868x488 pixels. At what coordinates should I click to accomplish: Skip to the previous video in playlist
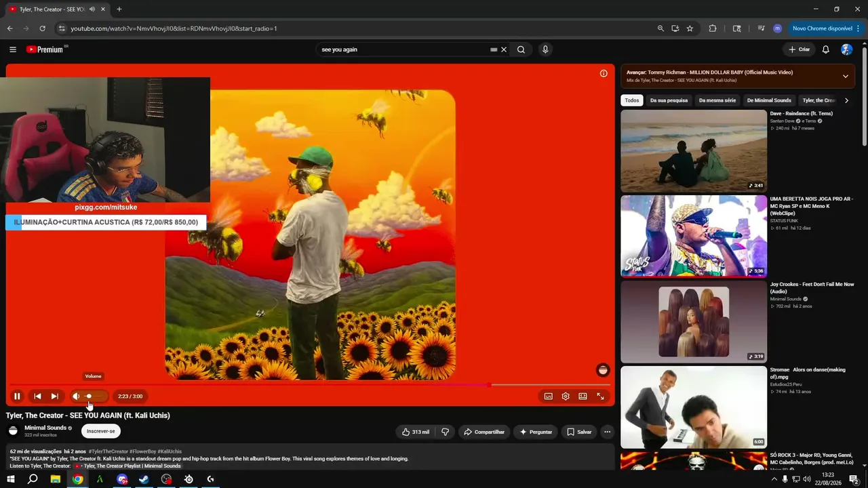tap(37, 396)
